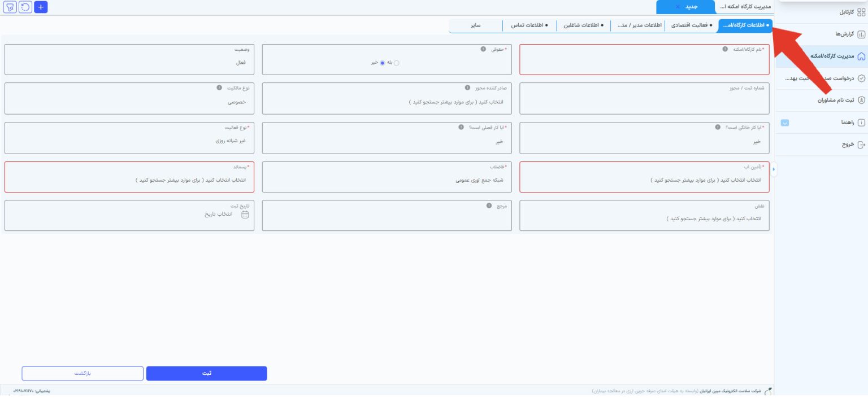The width and height of the screenshot is (868, 398).
Task: Select the بله radio button for حقوقی
Action: [x=396, y=63]
